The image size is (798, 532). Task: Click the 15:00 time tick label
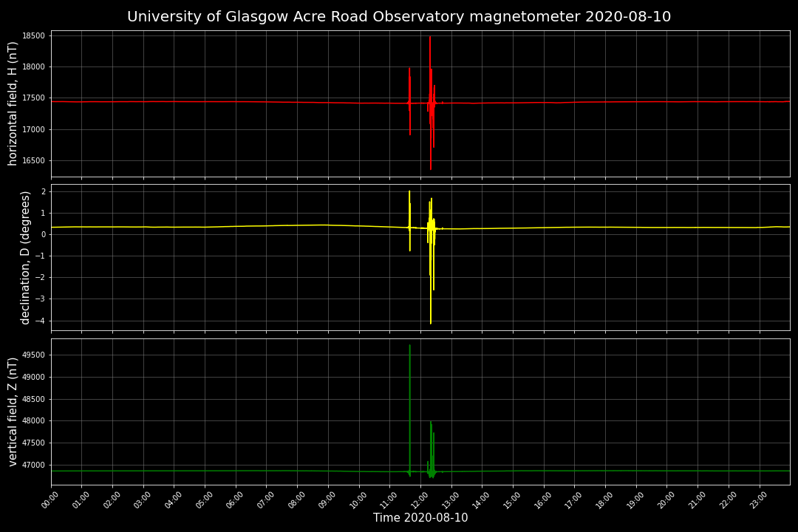point(513,500)
